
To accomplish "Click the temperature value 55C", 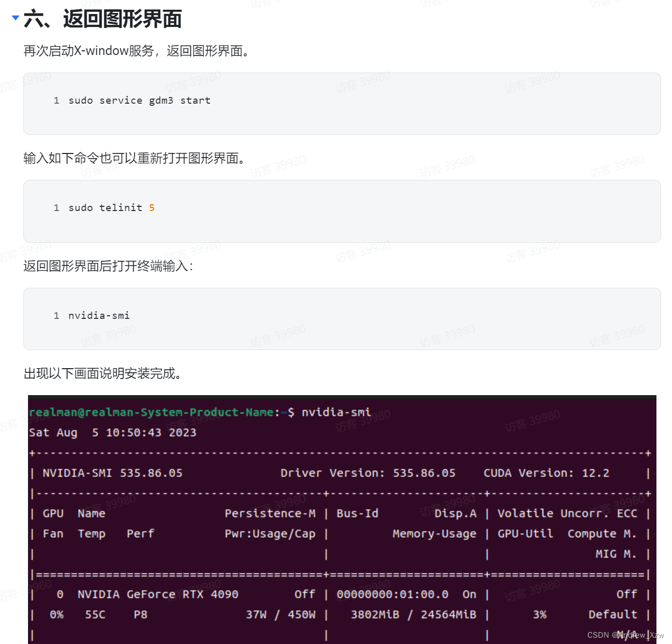I will [95, 614].
